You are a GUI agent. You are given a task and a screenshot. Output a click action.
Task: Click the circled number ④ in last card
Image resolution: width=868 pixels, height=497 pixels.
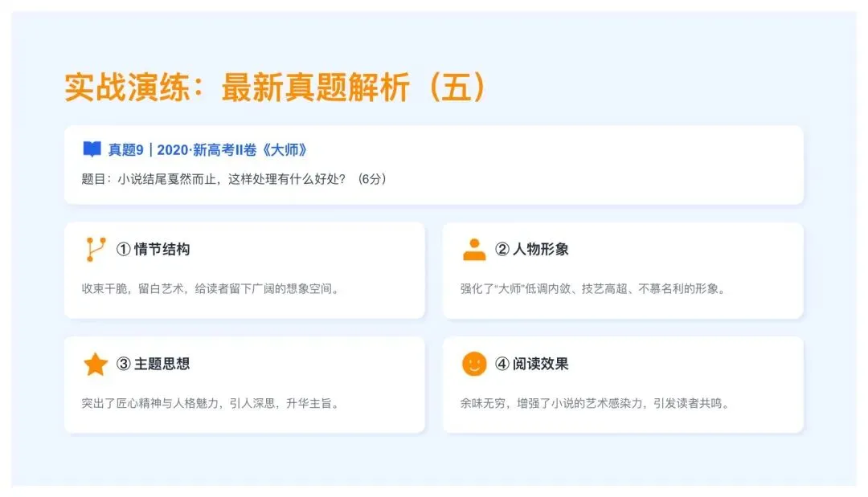[502, 364]
